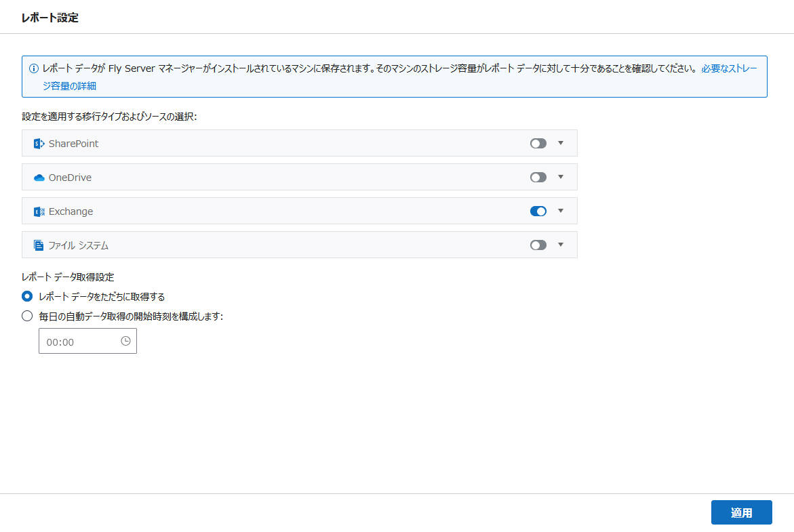794x532 pixels.
Task: Select レポート データをただちに取得する radio button
Action: [27, 296]
